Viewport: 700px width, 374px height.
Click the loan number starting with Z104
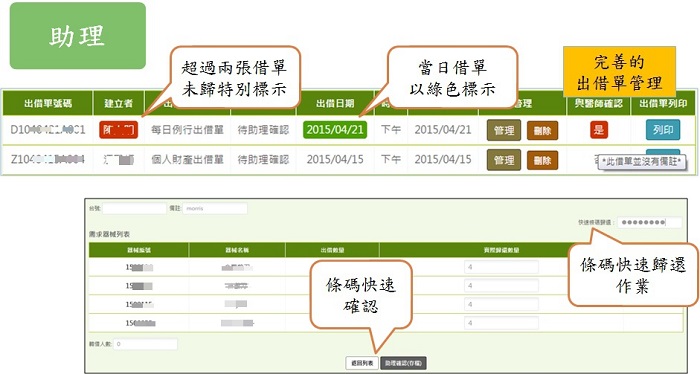pyautogui.click(x=48, y=159)
